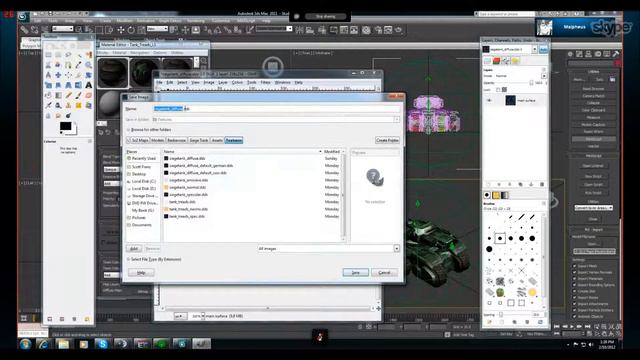Switch to Siege Tank path button
This screenshot has height=360, width=640.
point(199,140)
